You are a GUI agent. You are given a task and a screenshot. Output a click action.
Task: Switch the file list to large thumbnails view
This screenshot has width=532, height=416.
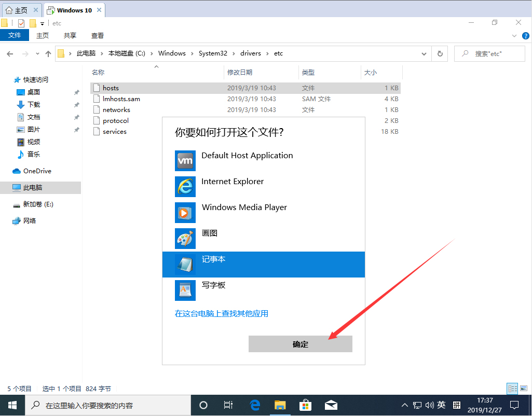point(524,389)
